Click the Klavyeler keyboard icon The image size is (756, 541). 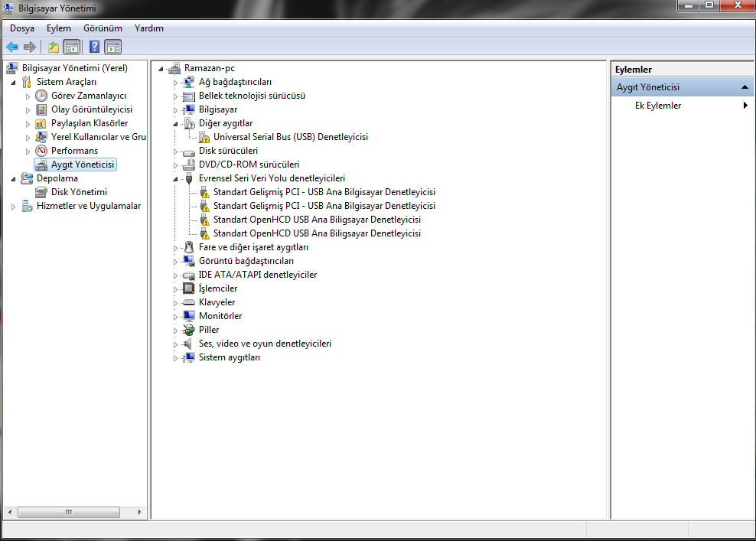[x=189, y=302]
